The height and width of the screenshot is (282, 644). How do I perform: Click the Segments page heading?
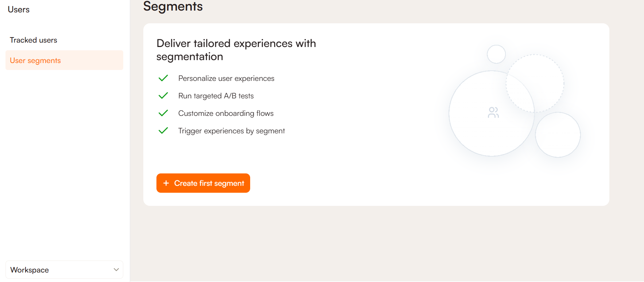pos(173,6)
